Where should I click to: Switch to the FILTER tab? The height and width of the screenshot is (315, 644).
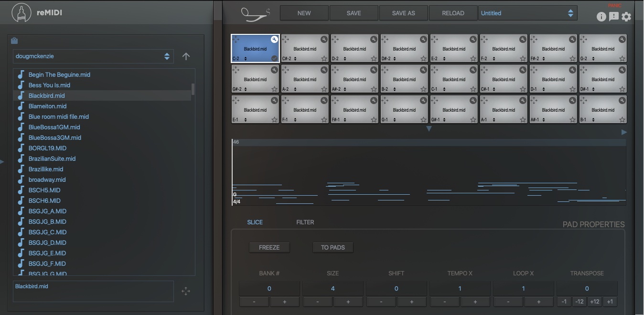[305, 222]
